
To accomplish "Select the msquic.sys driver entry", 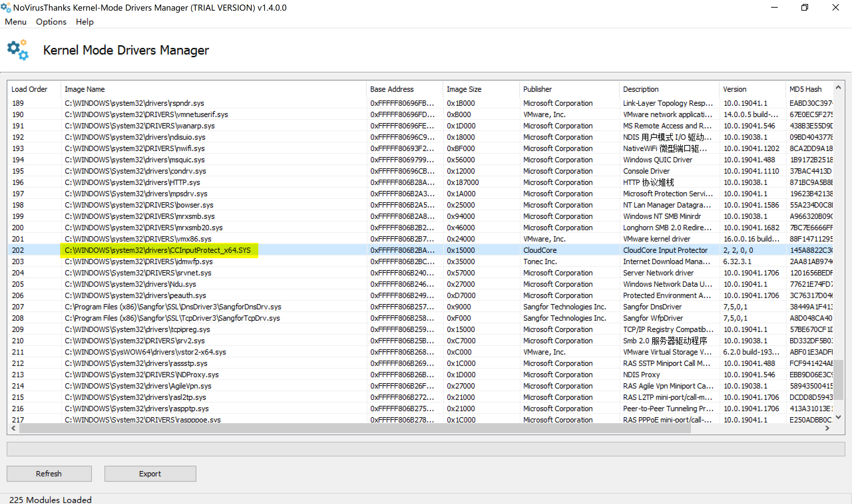I will [420, 160].
